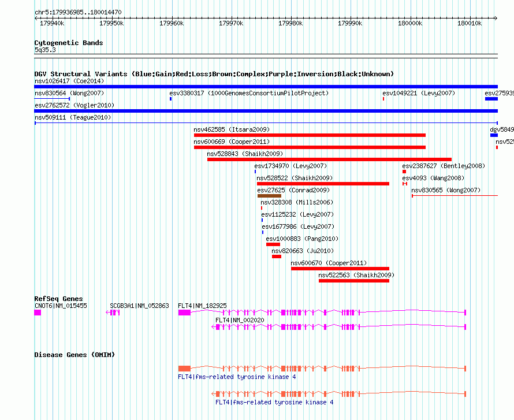Image resolution: width=514 pixels, height=420 pixels.
Task: Click the esv1000883 (Pang2010) red bar
Action: pos(273,244)
